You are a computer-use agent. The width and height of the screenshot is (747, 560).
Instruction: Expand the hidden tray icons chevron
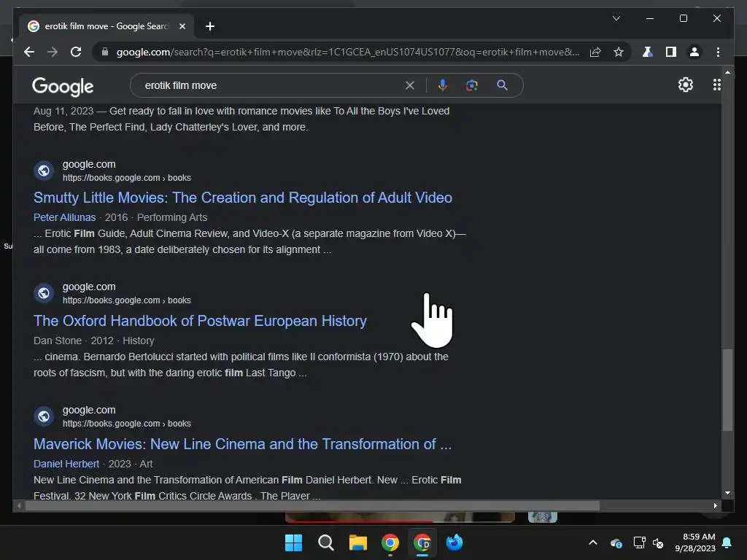click(592, 542)
